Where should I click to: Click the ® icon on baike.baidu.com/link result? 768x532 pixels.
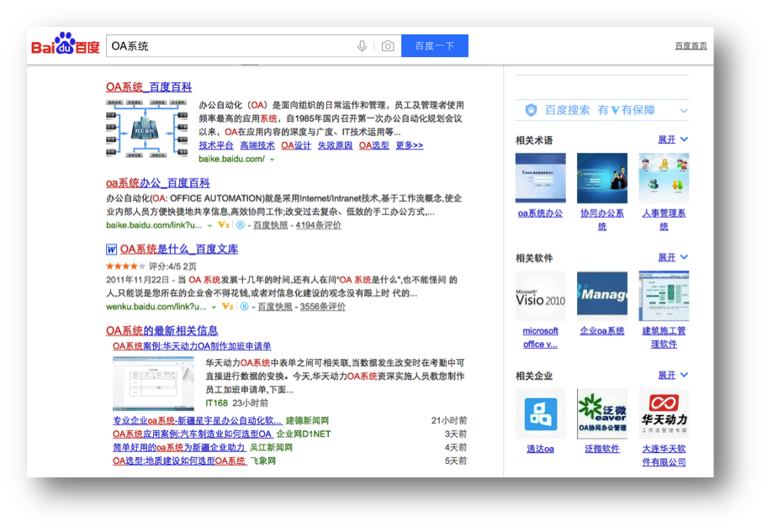[241, 225]
